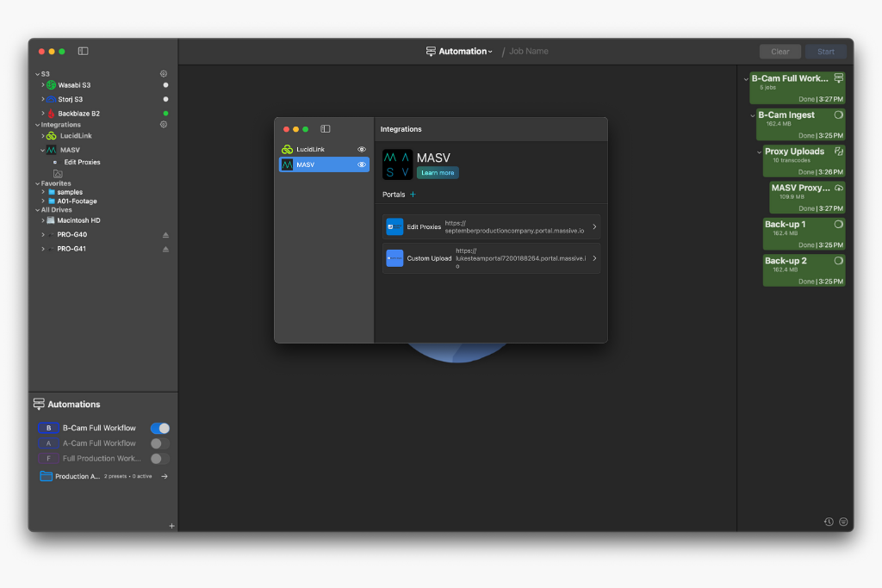
Task: Open the Automation mode dropdown
Action: (x=460, y=52)
